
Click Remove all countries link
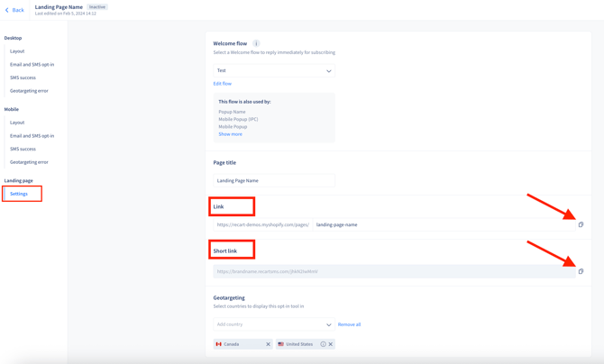tap(349, 324)
